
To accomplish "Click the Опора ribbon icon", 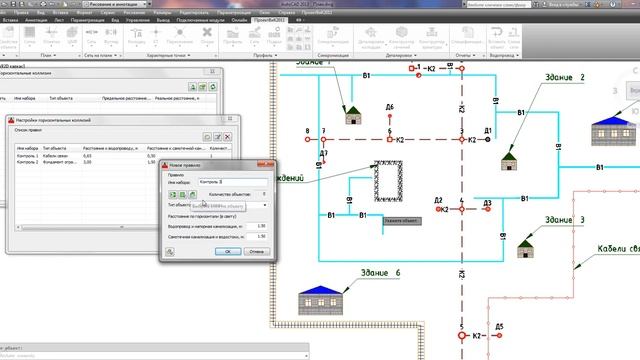I will (x=207, y=36).
